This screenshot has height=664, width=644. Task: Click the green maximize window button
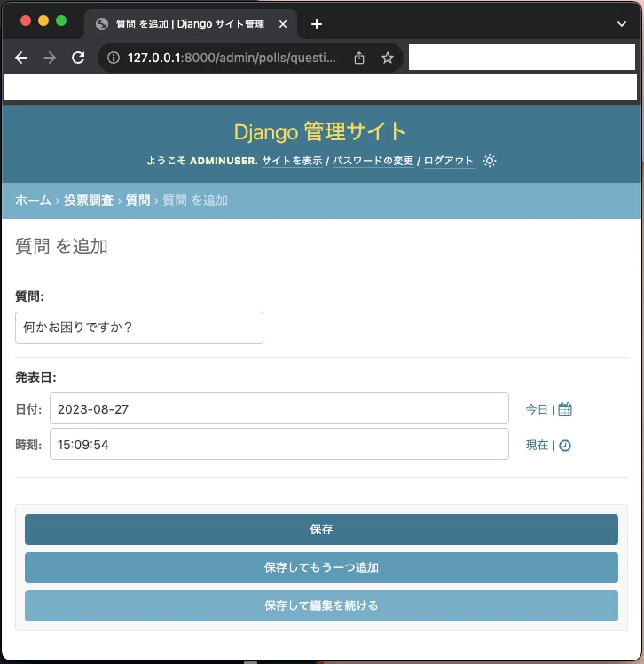click(x=61, y=20)
